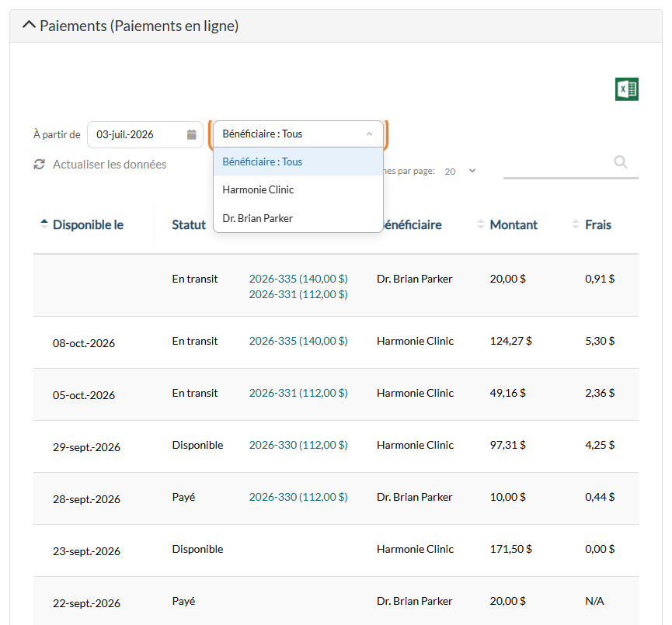Open invoice 2026-335 in Dr. Brian Parker row
The image size is (672, 625).
coord(298,279)
